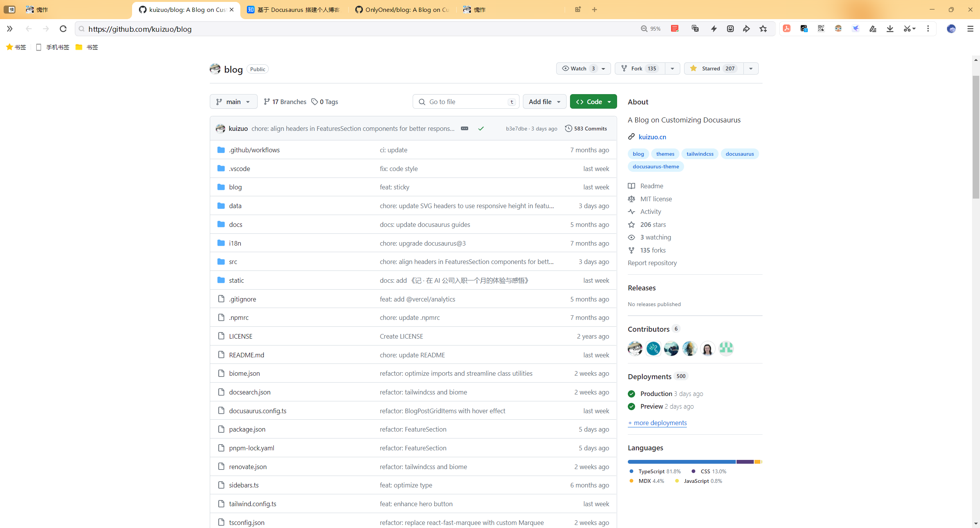Expand the Watch options caret
The height and width of the screenshot is (528, 980).
pos(603,68)
